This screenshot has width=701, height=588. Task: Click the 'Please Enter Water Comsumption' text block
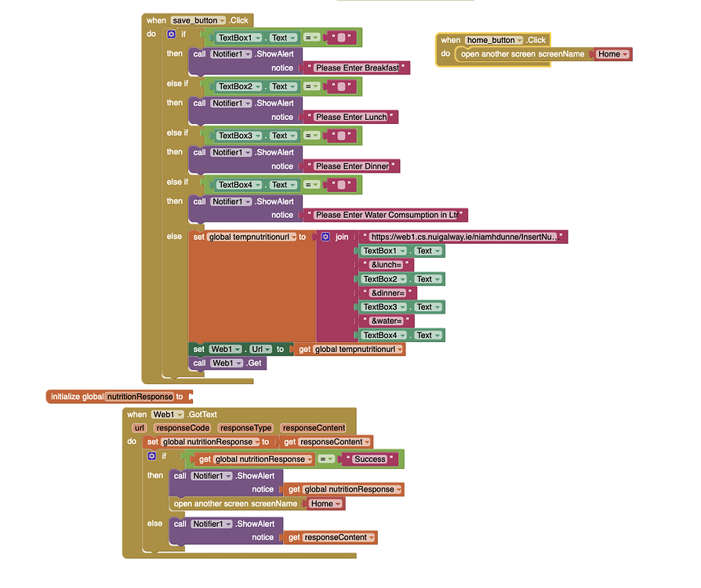[x=386, y=215]
